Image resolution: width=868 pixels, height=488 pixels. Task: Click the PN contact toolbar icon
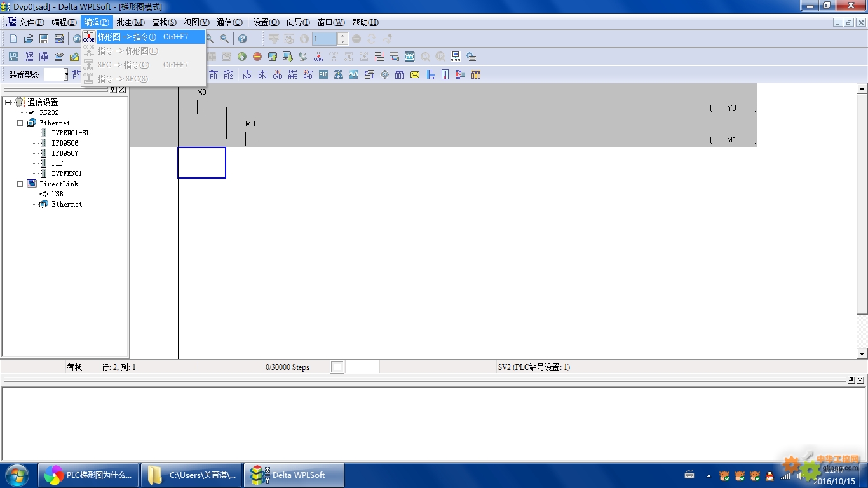coord(262,74)
